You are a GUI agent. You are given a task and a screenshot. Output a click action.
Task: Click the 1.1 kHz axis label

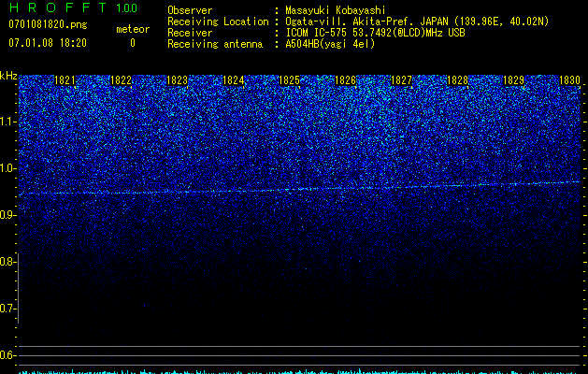pyautogui.click(x=8, y=122)
